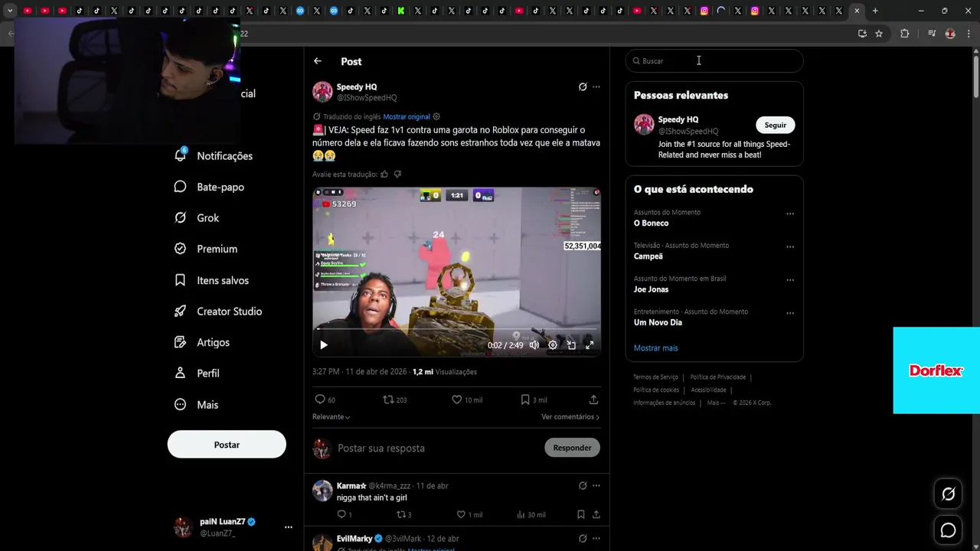Open Premium in the sidebar
Viewport: 980px width, 551px height.
tap(206, 249)
